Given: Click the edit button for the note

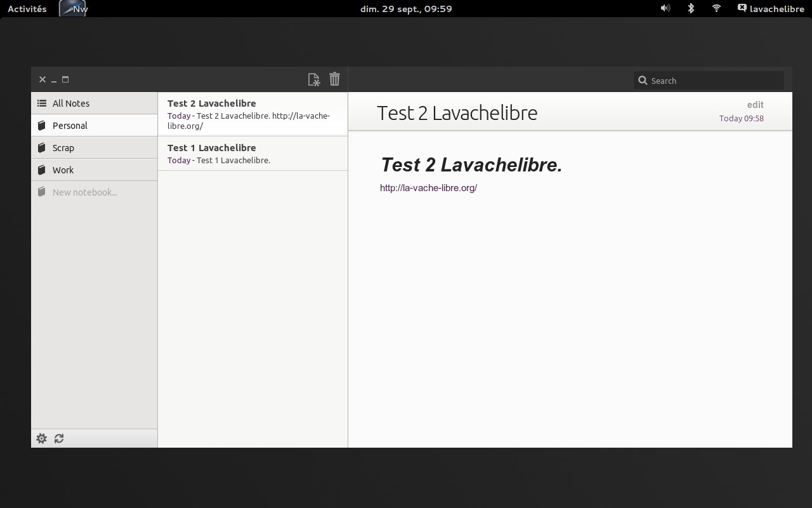Looking at the screenshot, I should [x=755, y=105].
